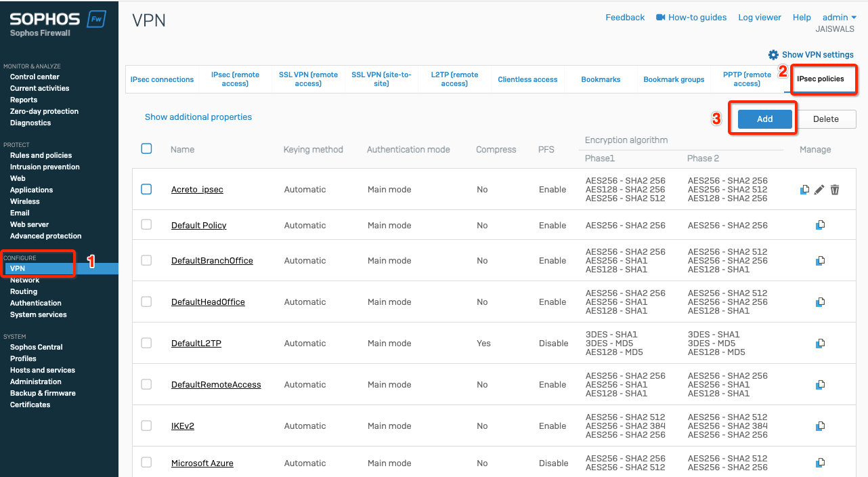Open Hosts and services in sidebar
This screenshot has height=477, width=868.
point(43,370)
